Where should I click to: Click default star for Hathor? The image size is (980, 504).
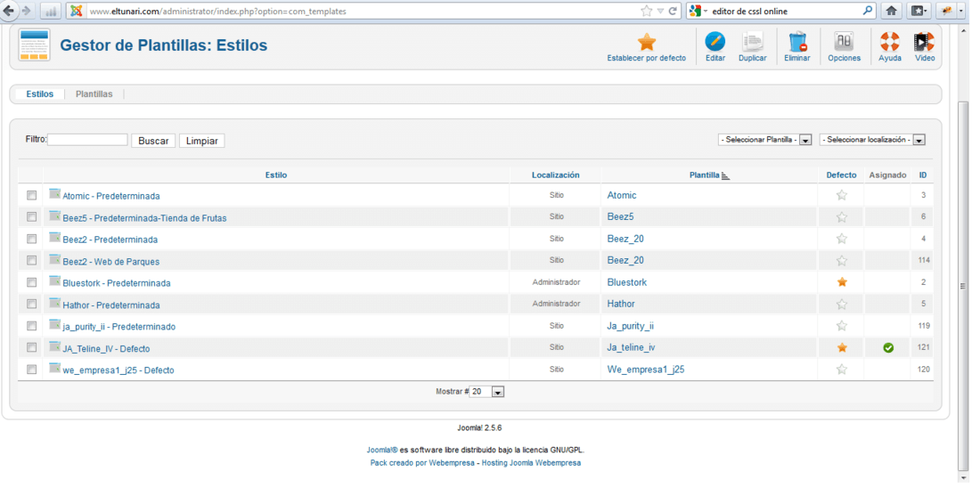(842, 305)
